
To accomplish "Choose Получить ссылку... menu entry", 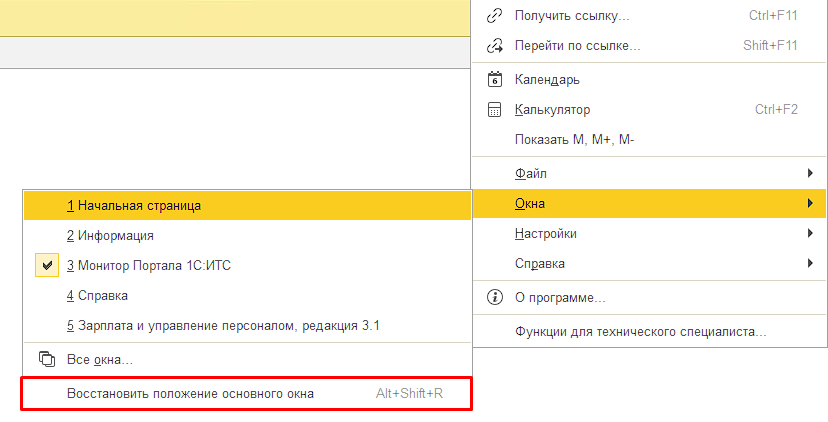I will 648,16.
